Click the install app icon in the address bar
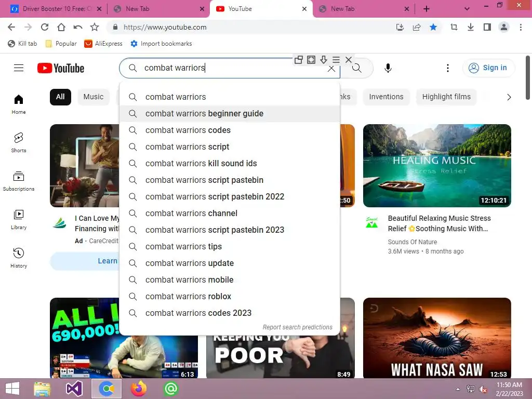This screenshot has height=399, width=532. [400, 27]
